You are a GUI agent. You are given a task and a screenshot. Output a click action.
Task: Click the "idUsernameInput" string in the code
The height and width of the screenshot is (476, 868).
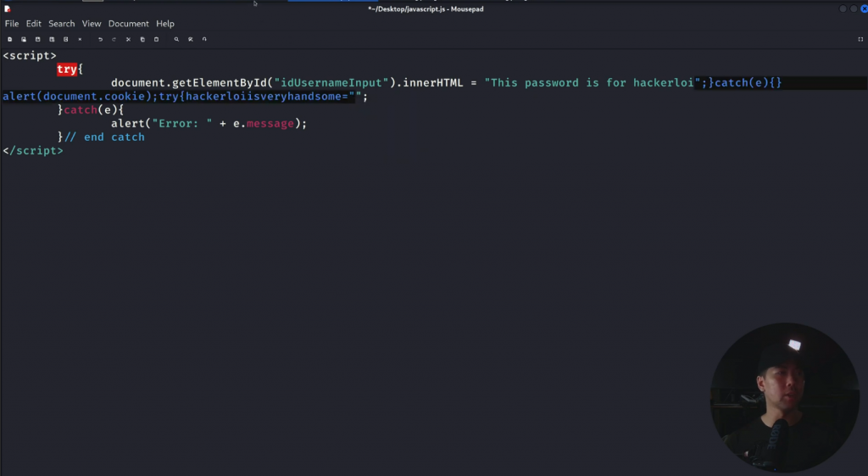(x=331, y=82)
